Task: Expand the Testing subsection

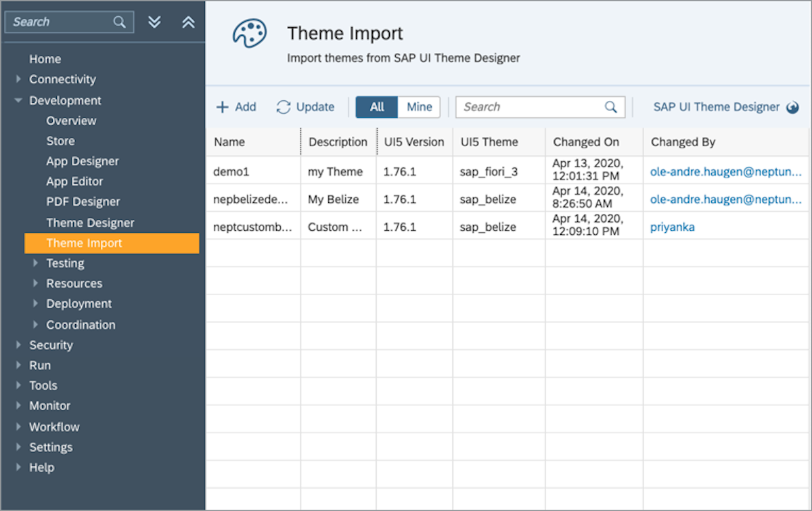Action: 35,263
